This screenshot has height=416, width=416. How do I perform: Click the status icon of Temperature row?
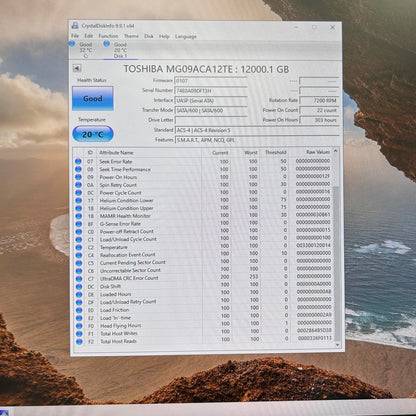[79, 247]
